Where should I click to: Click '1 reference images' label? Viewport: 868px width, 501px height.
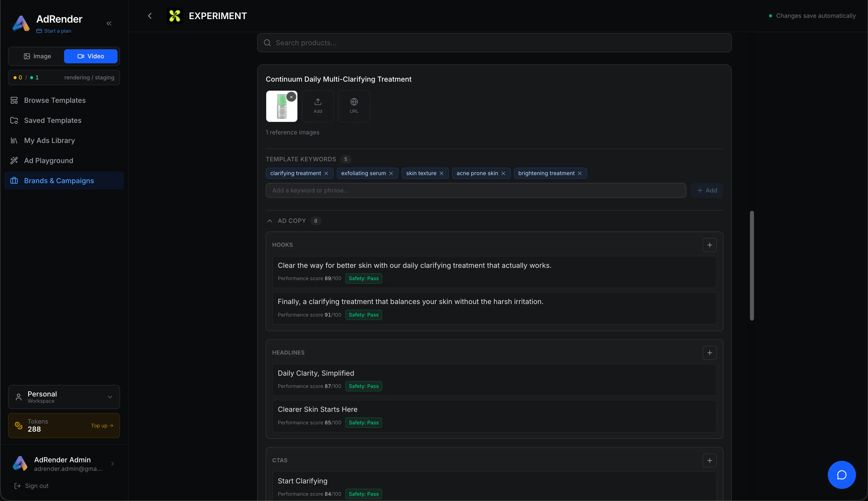[292, 132]
